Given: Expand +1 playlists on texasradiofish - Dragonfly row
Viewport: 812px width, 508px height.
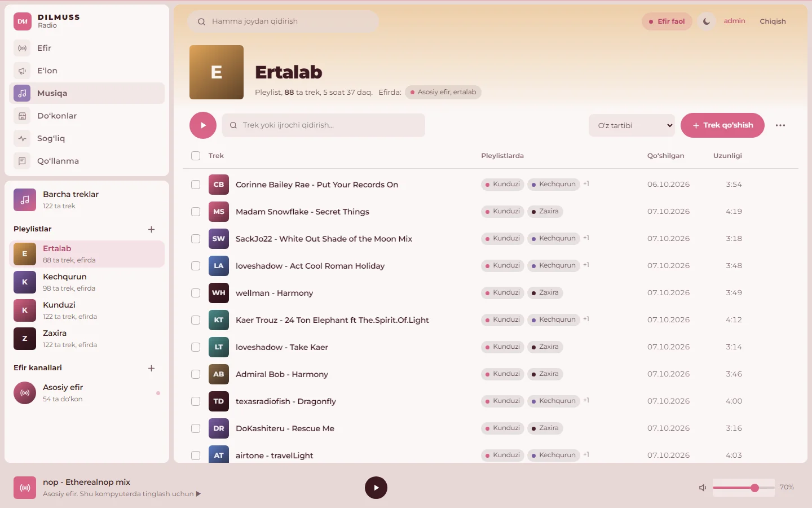Looking at the screenshot, I should click(586, 401).
